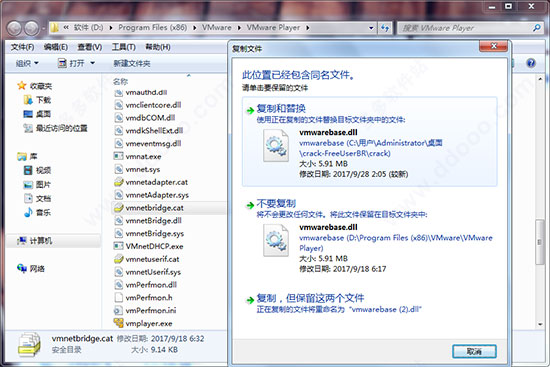The width and height of the screenshot is (550, 367).
Task: Expand the 组织 dropdown
Action: click(x=27, y=64)
